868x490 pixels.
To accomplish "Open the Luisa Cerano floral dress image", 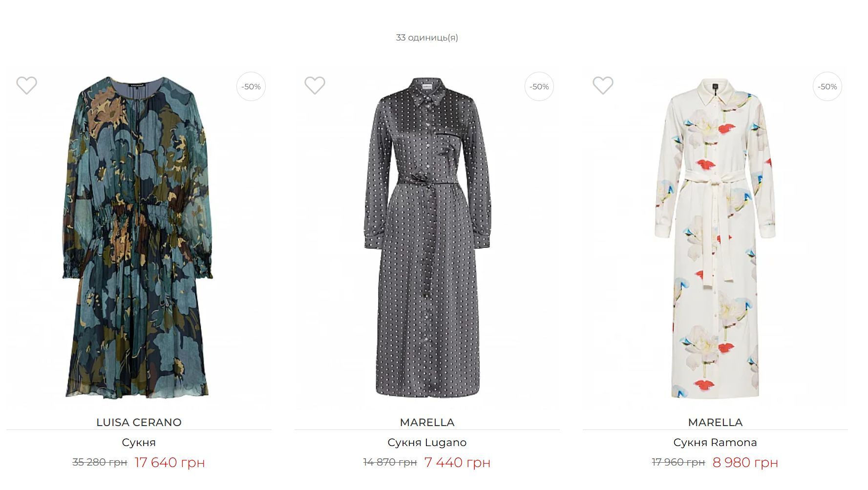I will [x=139, y=239].
